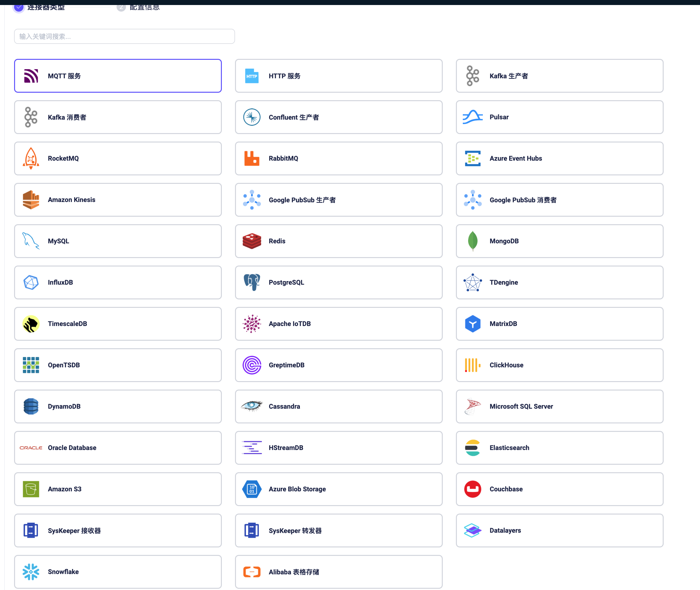The height and width of the screenshot is (590, 700).
Task: Click the Google PubSub 消费者 icon
Action: [473, 200]
